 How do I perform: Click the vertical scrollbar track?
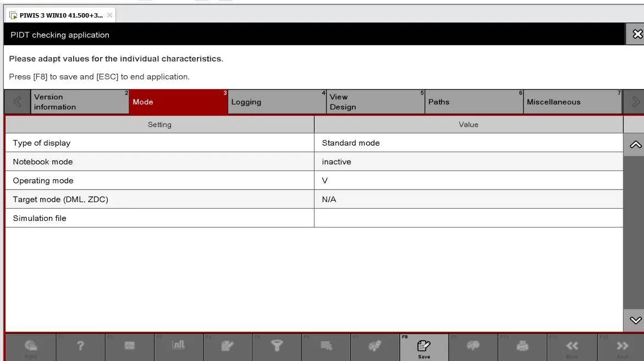click(x=635, y=232)
